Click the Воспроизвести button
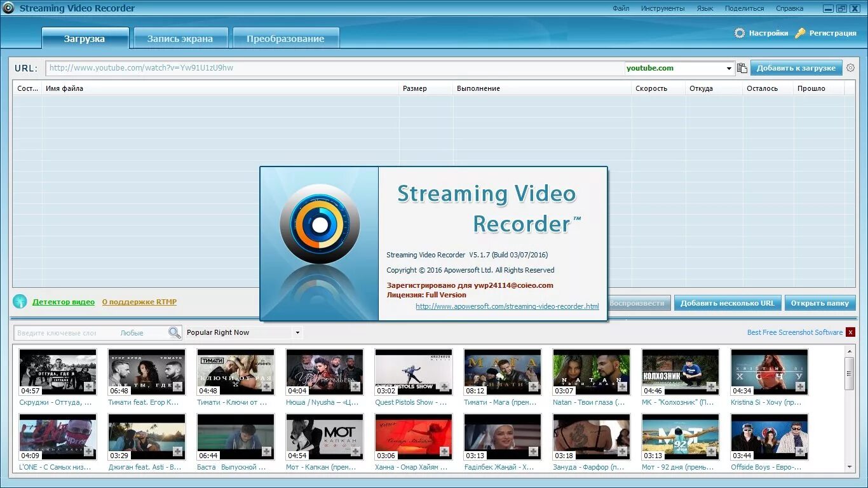 click(x=637, y=303)
